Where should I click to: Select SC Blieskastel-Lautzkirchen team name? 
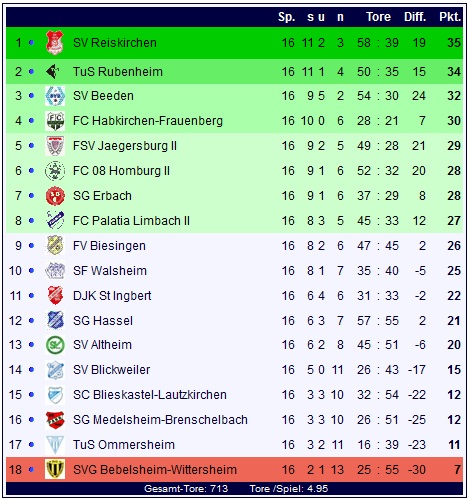150,395
